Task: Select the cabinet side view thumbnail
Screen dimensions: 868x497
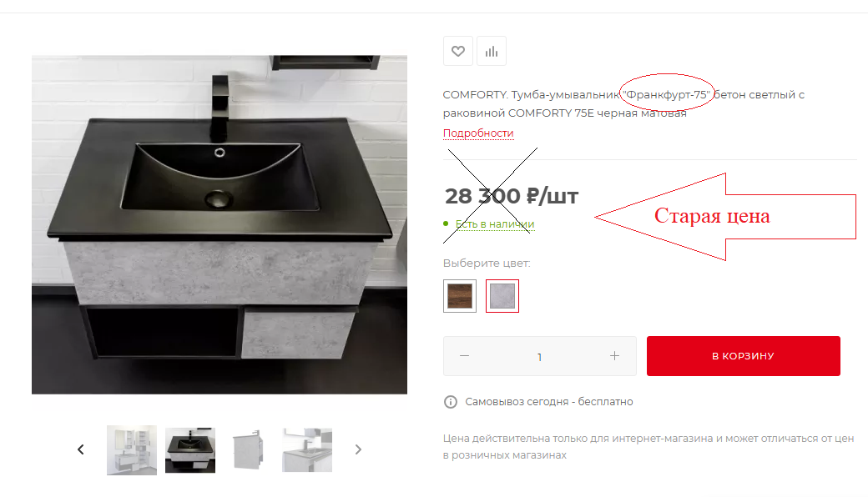Action: (x=248, y=450)
